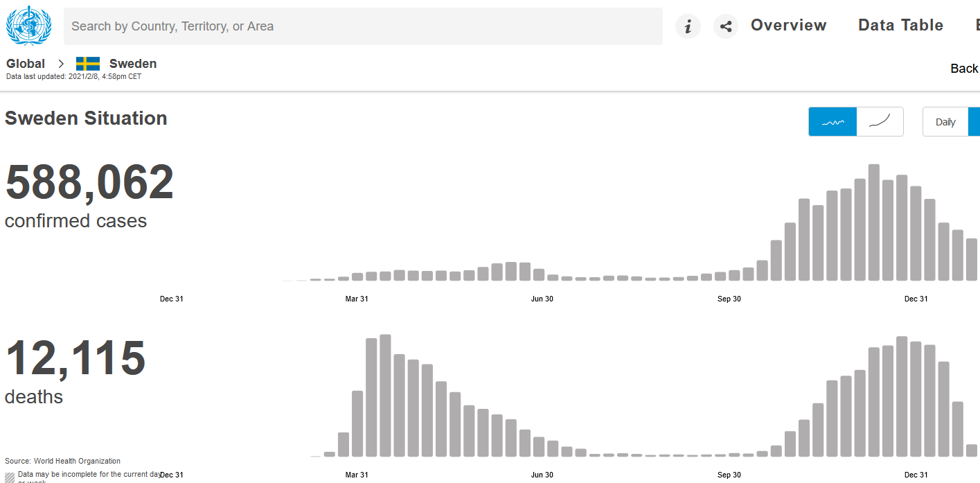The image size is (980, 483).
Task: Click the 588,062 confirmed cases figure
Action: point(89,182)
